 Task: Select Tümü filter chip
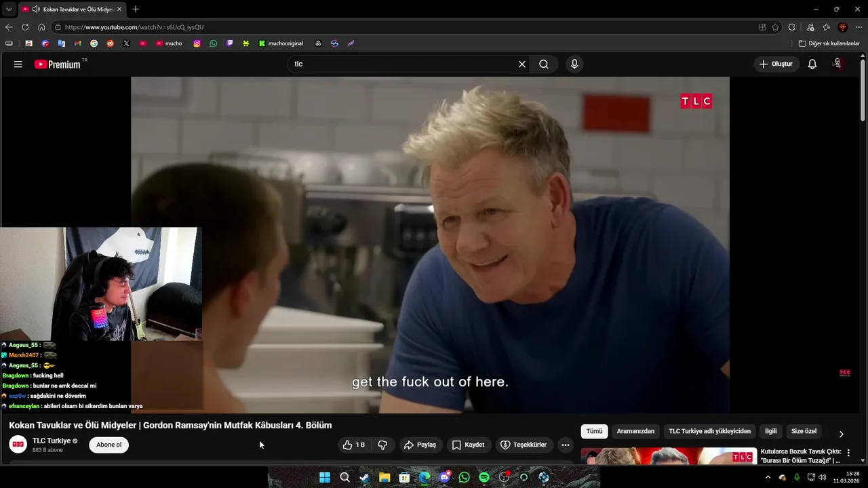[x=594, y=431]
